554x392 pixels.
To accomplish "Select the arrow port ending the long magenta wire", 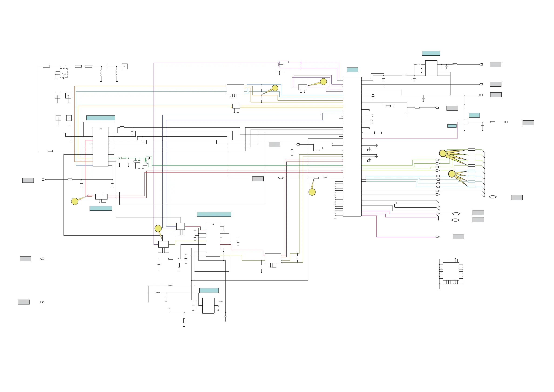I will [437, 237].
